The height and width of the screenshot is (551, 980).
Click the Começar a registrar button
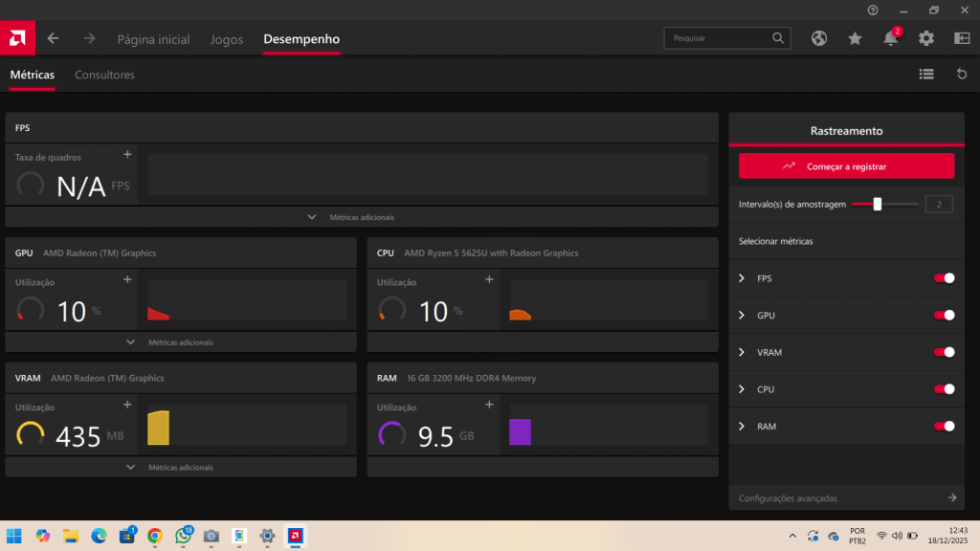846,165
